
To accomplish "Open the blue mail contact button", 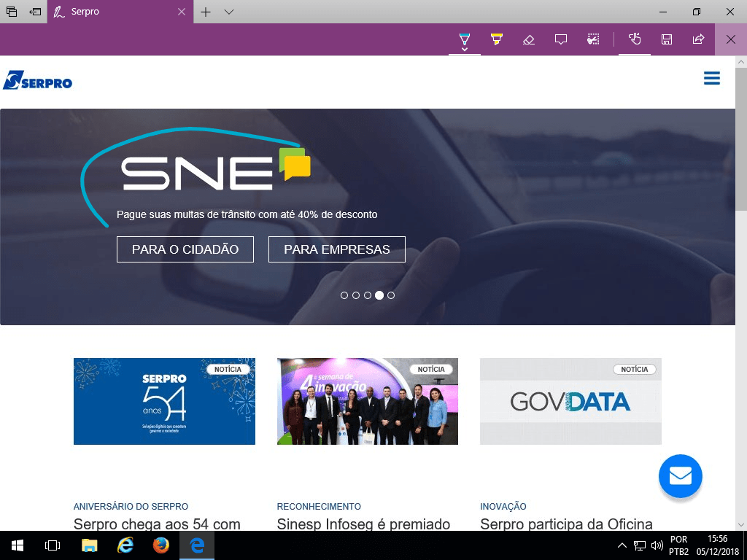I will [680, 476].
